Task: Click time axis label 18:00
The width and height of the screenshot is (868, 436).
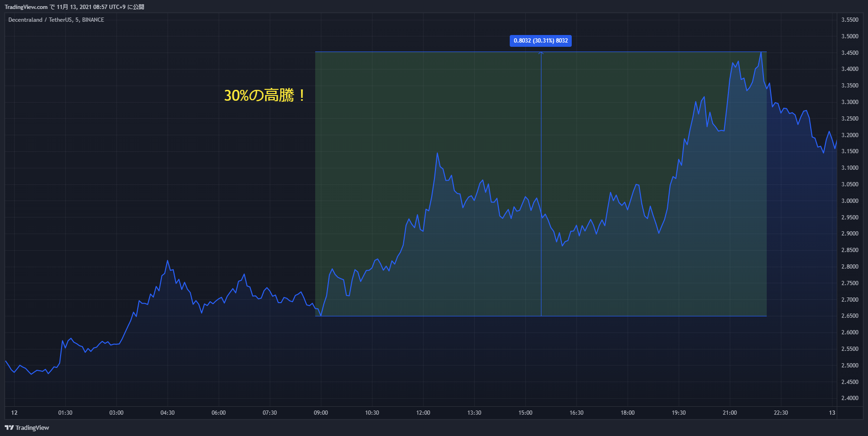Action: pyautogui.click(x=628, y=413)
